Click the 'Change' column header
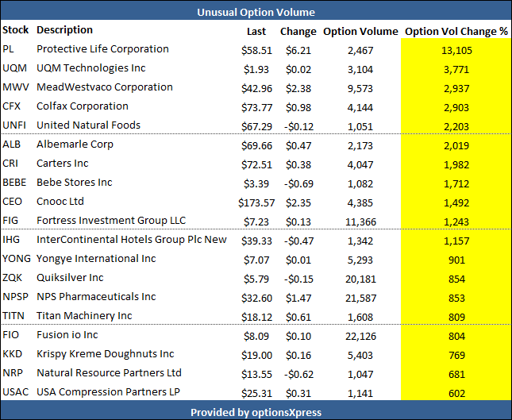 pos(298,31)
